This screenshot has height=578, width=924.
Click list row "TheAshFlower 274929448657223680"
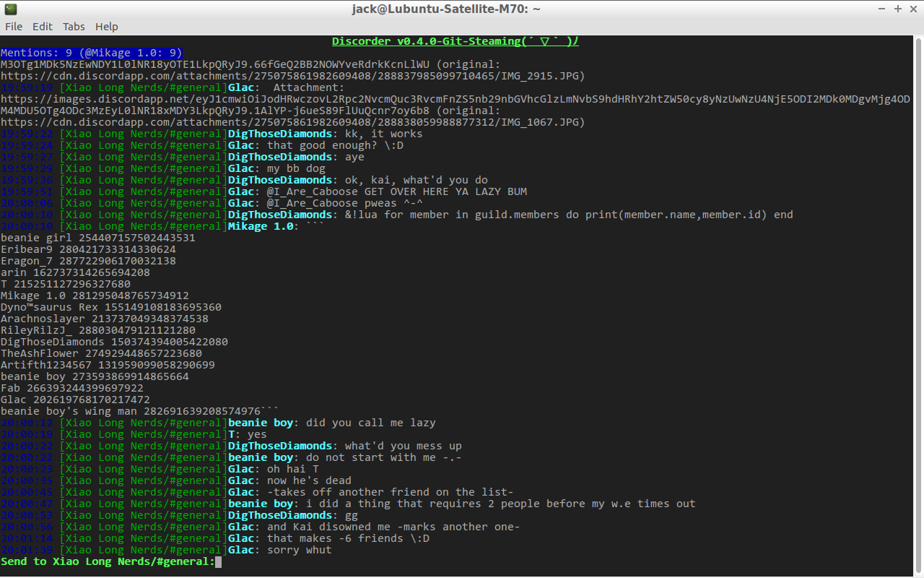(101, 353)
